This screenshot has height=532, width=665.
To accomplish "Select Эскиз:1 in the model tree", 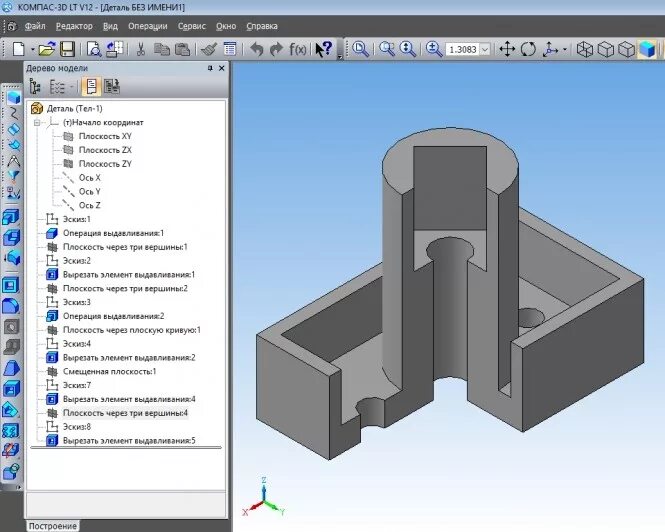I will pyautogui.click(x=76, y=219).
